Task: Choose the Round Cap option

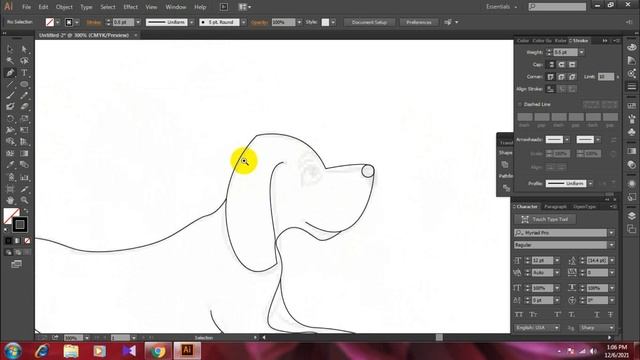Action: pos(562,64)
